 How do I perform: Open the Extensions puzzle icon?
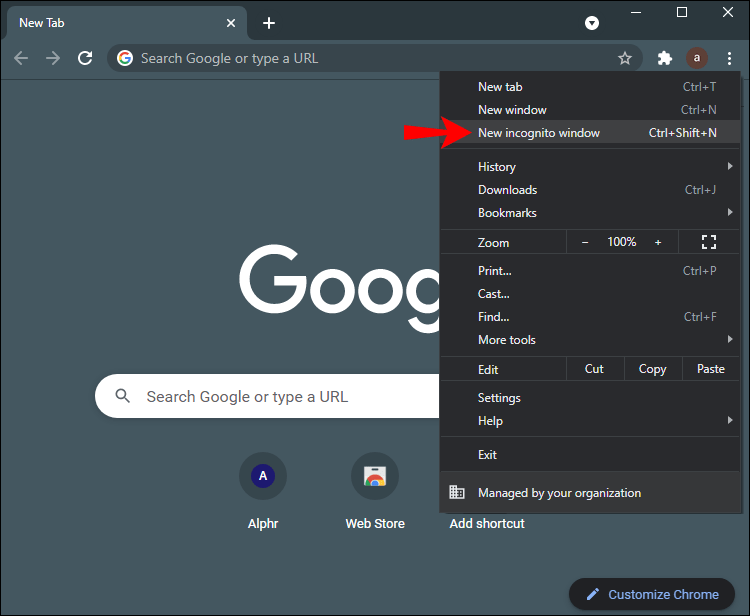tap(664, 58)
